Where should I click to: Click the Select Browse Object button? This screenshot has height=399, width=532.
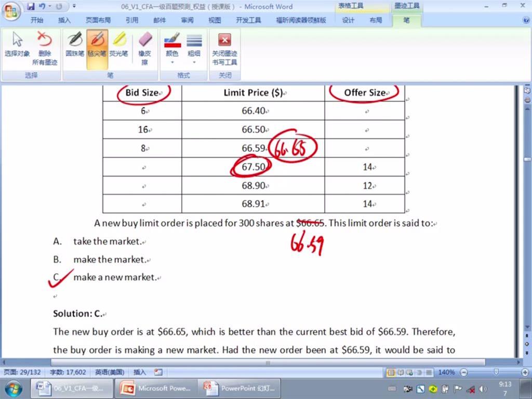point(527,344)
